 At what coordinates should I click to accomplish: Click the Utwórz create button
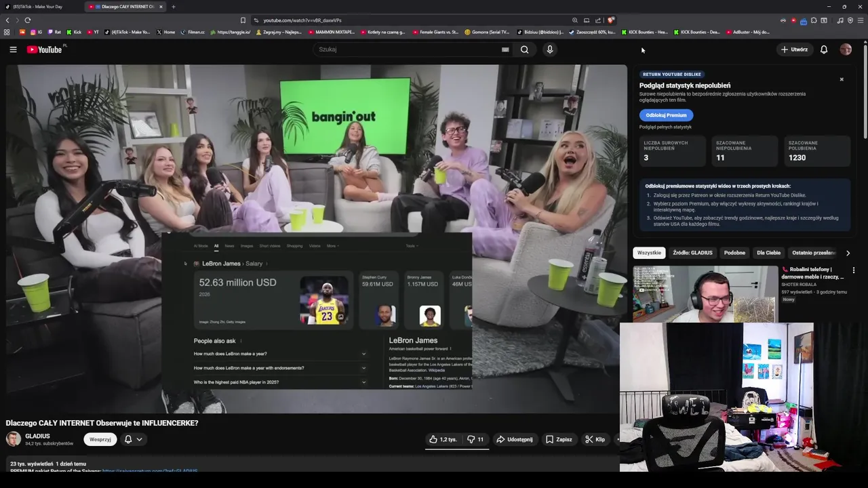(x=794, y=49)
